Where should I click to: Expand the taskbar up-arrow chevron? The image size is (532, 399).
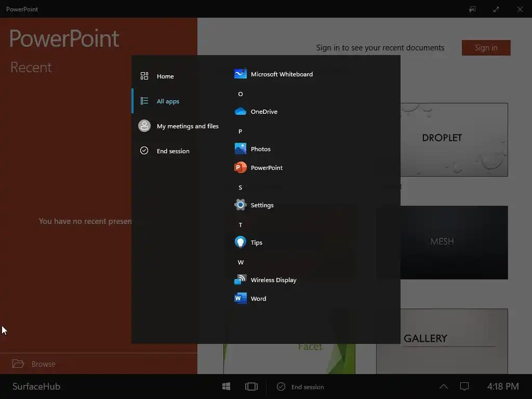(444, 387)
